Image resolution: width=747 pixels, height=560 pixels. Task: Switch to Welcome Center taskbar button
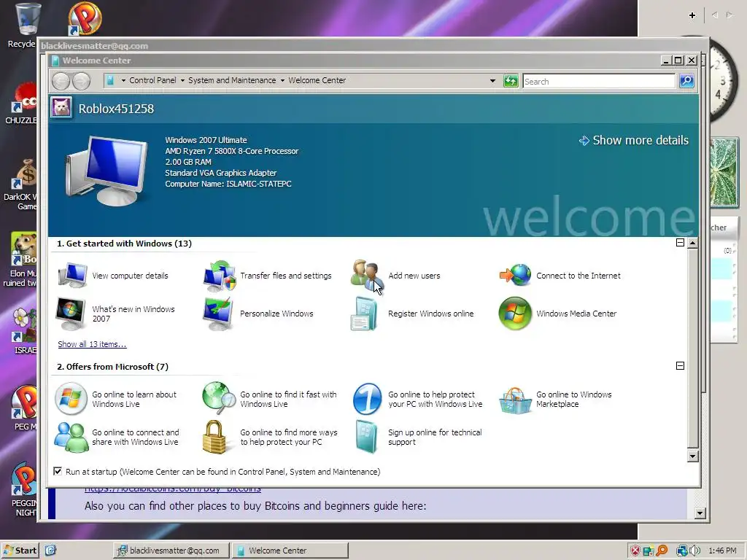click(290, 551)
